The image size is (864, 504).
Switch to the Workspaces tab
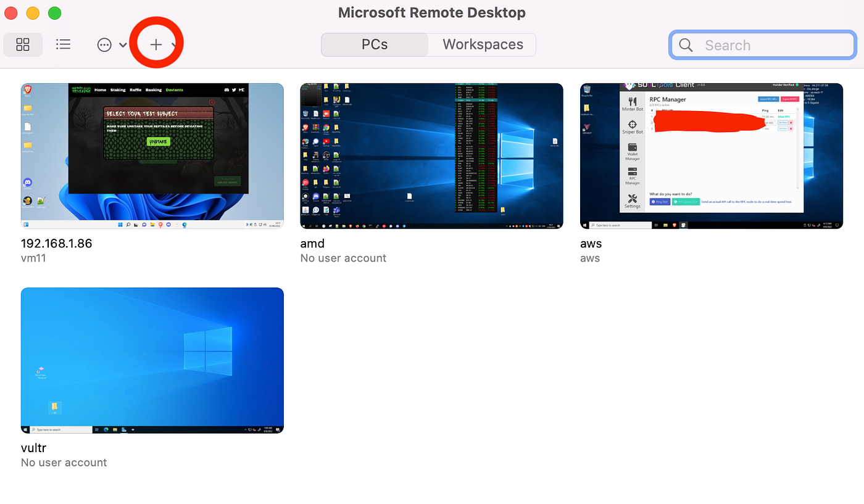click(x=483, y=44)
